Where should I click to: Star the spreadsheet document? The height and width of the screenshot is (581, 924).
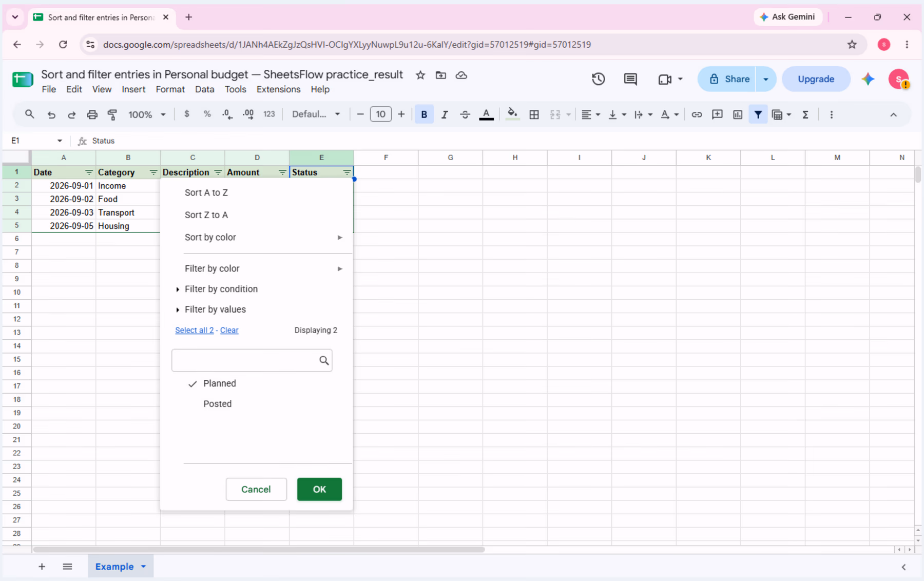tap(420, 75)
